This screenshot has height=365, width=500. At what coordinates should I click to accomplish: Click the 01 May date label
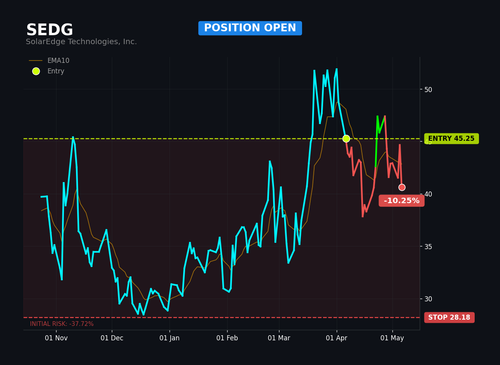(392, 338)
